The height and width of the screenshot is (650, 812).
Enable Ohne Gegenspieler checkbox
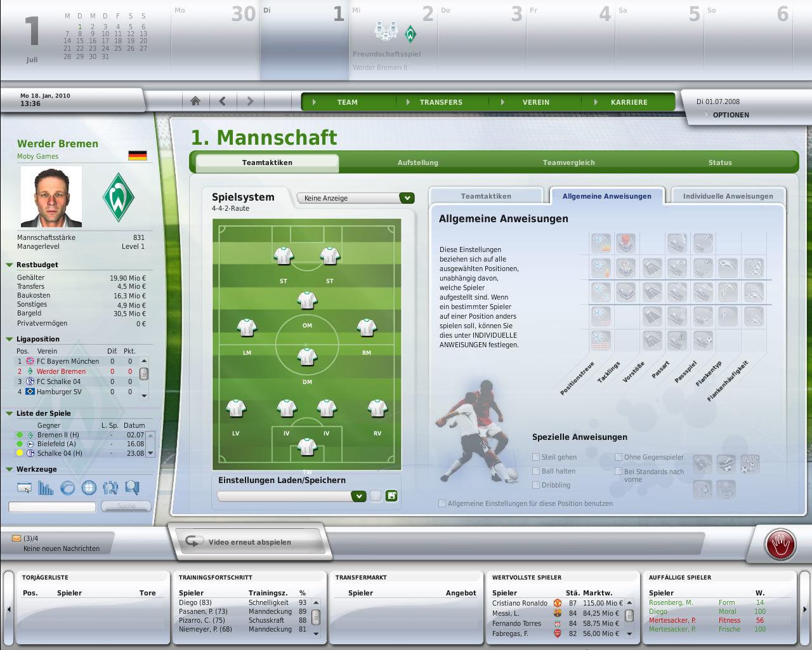619,457
